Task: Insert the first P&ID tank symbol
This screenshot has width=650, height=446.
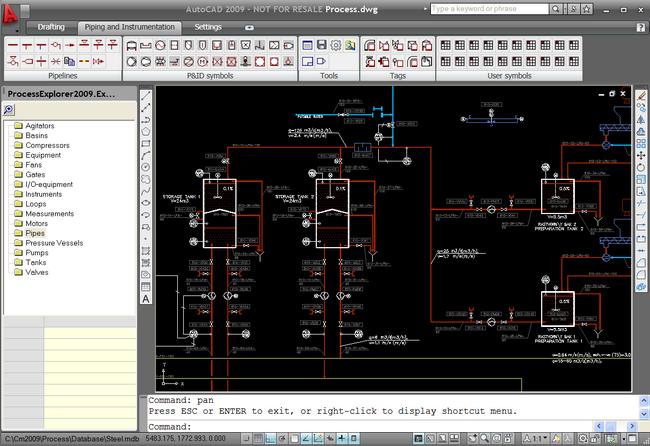Action: [132, 45]
